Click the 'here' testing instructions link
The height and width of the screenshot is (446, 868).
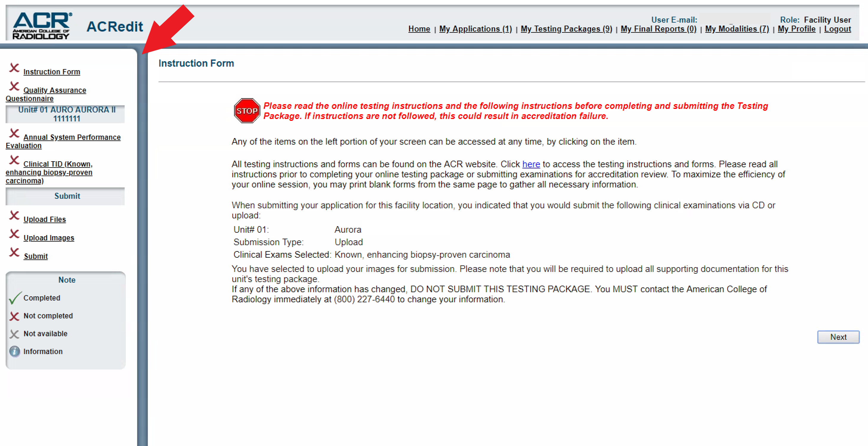coord(531,164)
